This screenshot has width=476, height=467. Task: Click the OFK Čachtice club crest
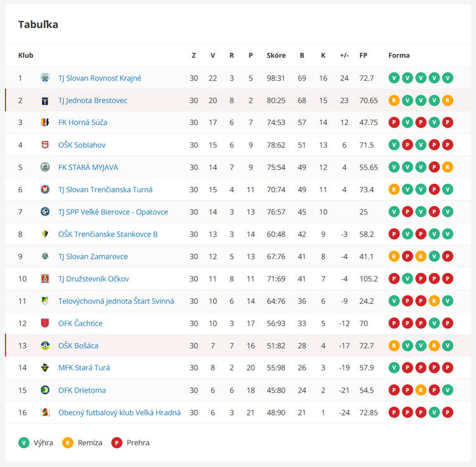pos(45,323)
